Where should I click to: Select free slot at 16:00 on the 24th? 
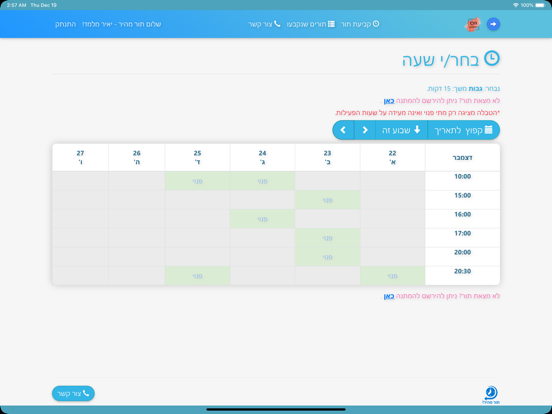[262, 219]
